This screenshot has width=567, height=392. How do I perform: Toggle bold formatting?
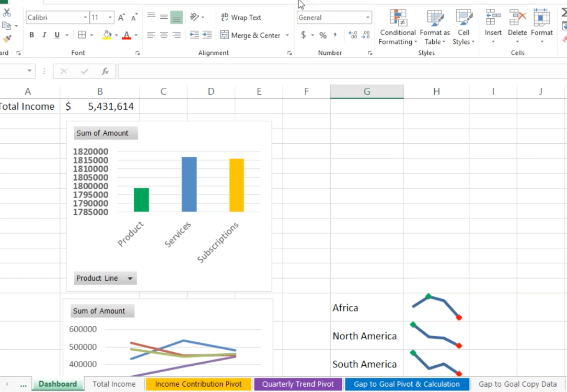coord(31,34)
